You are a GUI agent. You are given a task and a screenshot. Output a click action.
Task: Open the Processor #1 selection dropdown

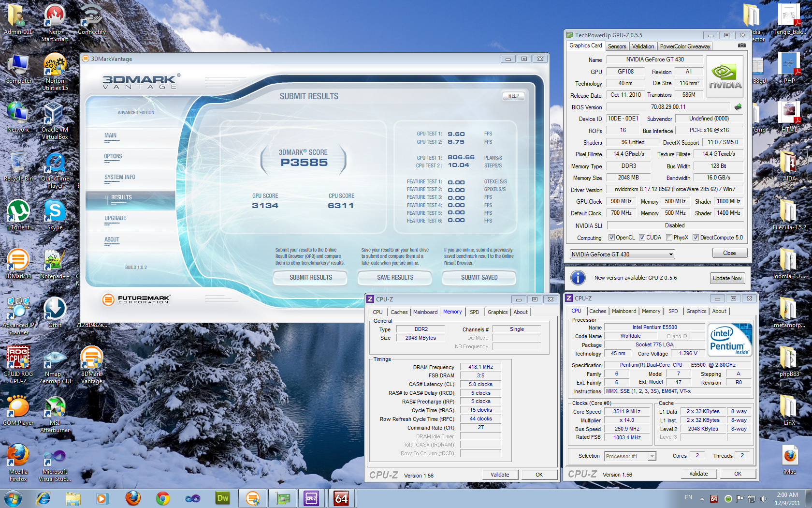[x=630, y=456]
